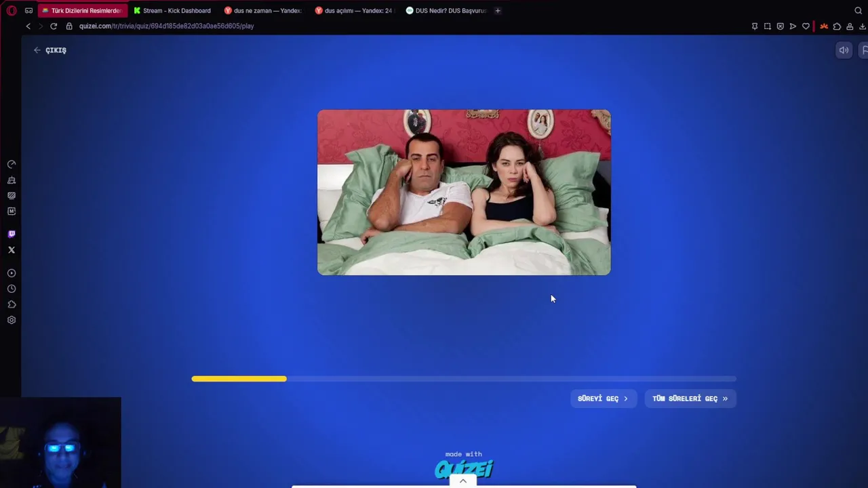Screen dimensions: 868x488
Task: Click the quiz picture of couple in bed
Action: point(464,192)
